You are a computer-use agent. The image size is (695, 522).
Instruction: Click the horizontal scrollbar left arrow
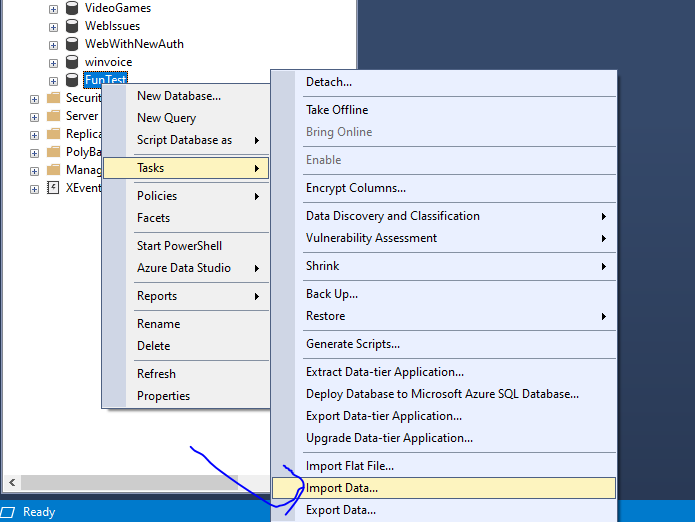(x=12, y=482)
